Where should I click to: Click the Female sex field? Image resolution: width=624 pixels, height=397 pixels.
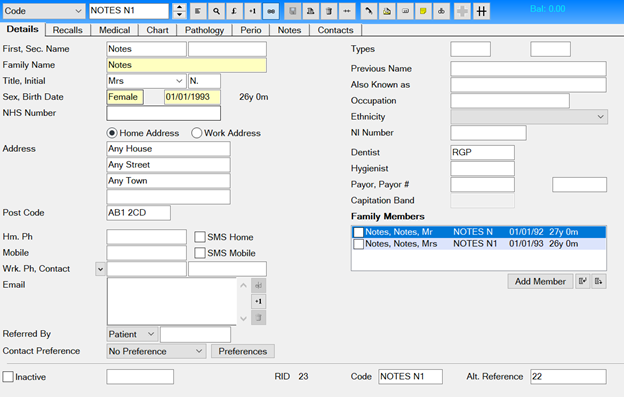125,97
